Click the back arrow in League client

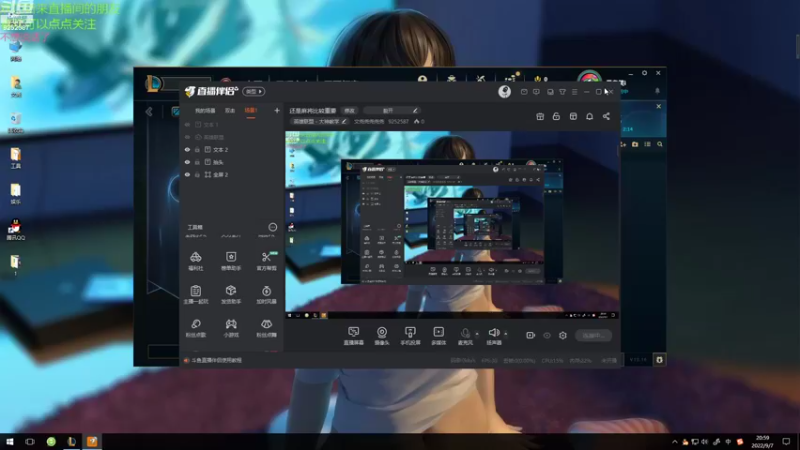[149, 112]
